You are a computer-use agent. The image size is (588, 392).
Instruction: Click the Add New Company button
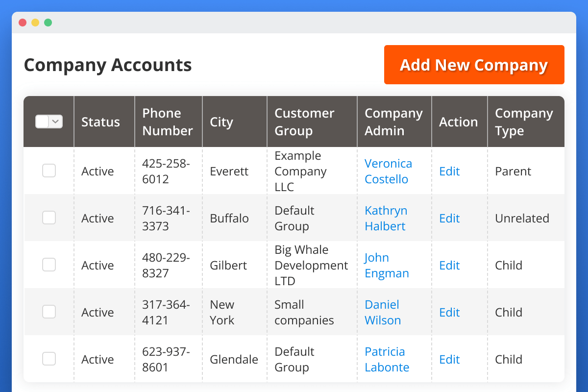[x=474, y=65]
